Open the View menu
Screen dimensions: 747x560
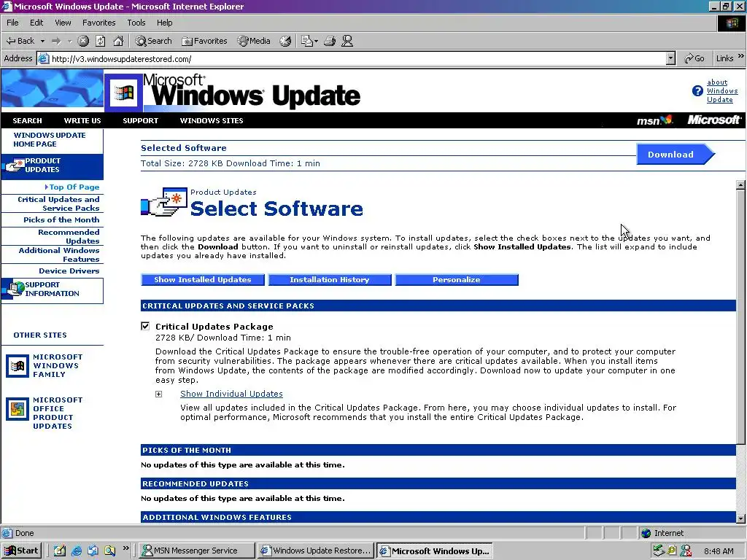(x=63, y=23)
